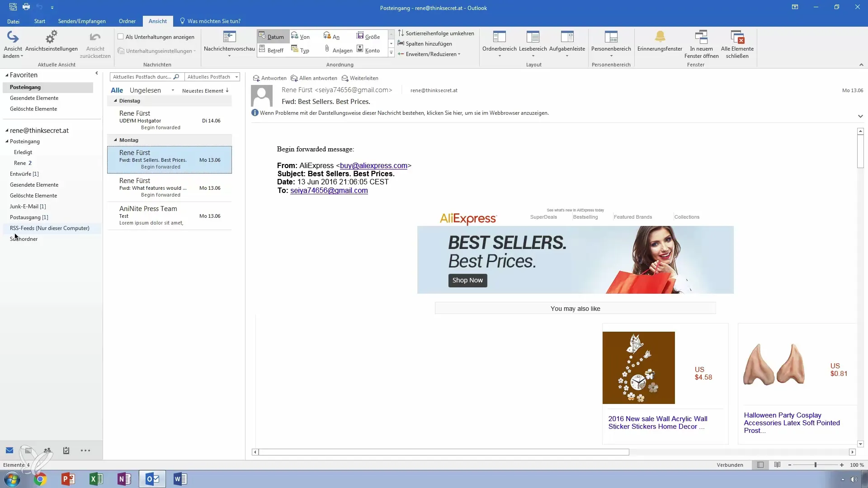Image resolution: width=868 pixels, height=488 pixels.
Task: Click the quick print icon in title bar
Action: point(26,7)
